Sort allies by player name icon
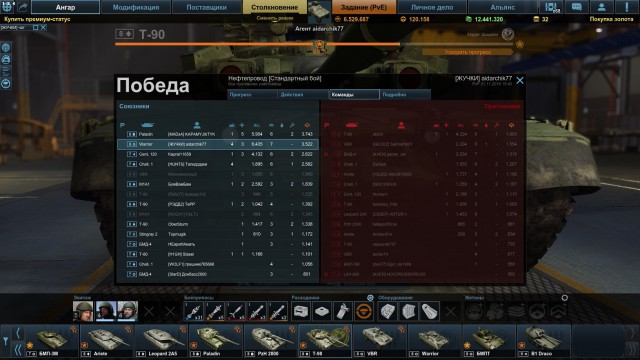Image resolution: width=640 pixels, height=360 pixels. click(197, 125)
